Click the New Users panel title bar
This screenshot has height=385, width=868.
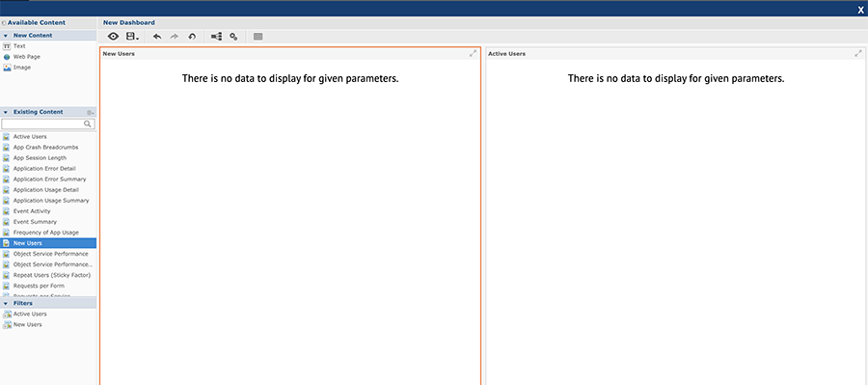(289, 54)
